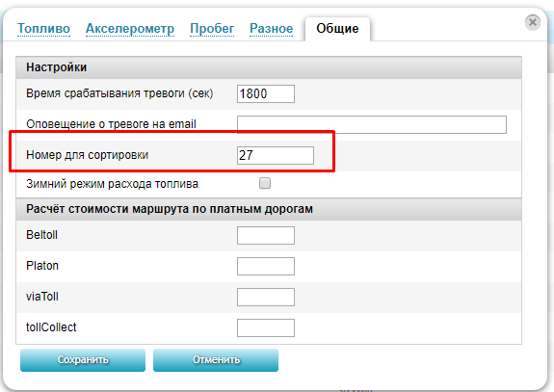Click the Номер для сортировки label

88,155
